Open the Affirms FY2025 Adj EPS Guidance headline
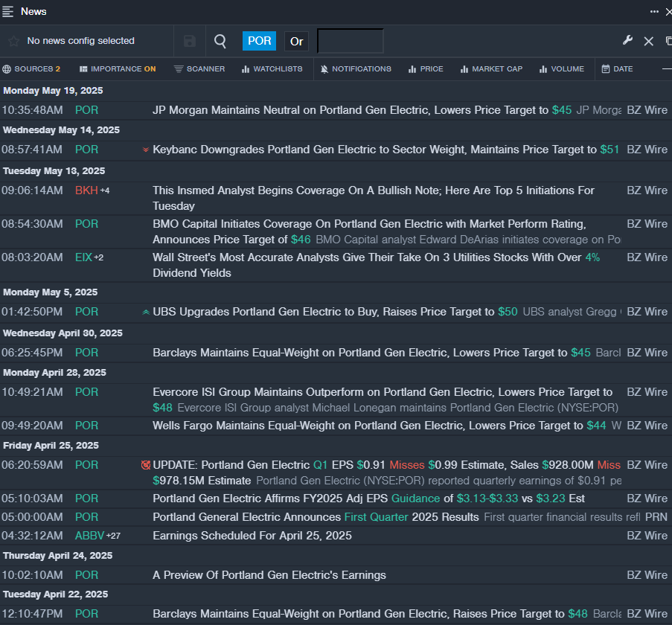 (368, 499)
